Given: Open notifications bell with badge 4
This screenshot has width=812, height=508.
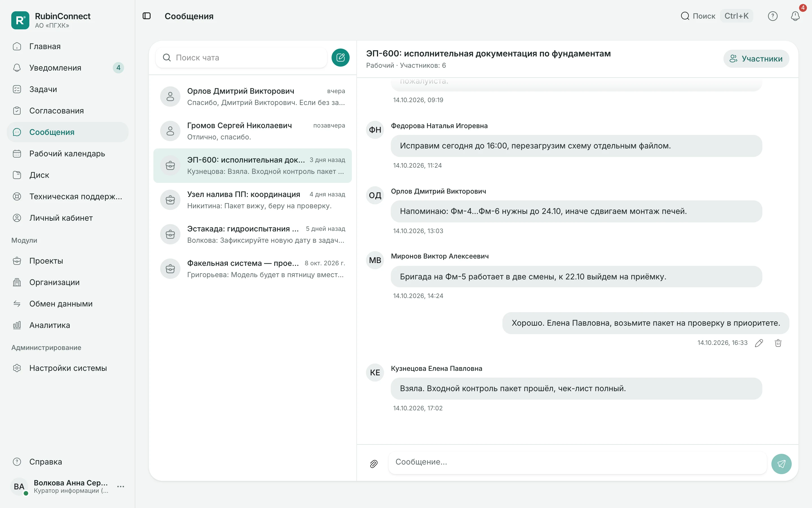Looking at the screenshot, I should [795, 16].
